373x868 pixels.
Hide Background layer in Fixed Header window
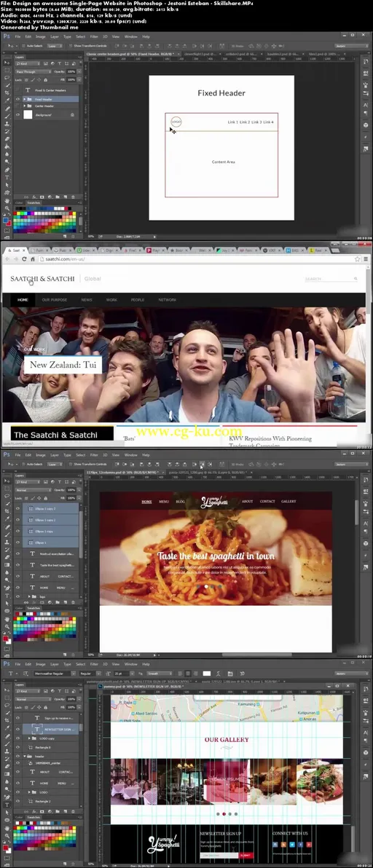pos(17,114)
